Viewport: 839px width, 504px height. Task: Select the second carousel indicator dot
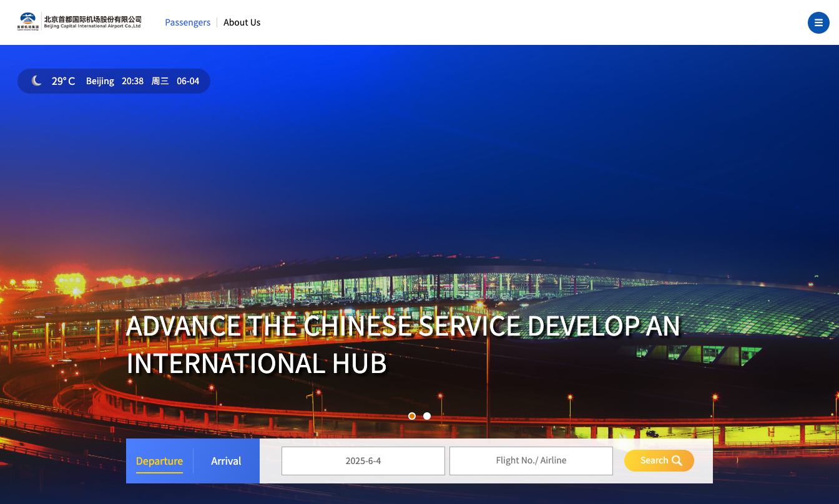point(427,415)
